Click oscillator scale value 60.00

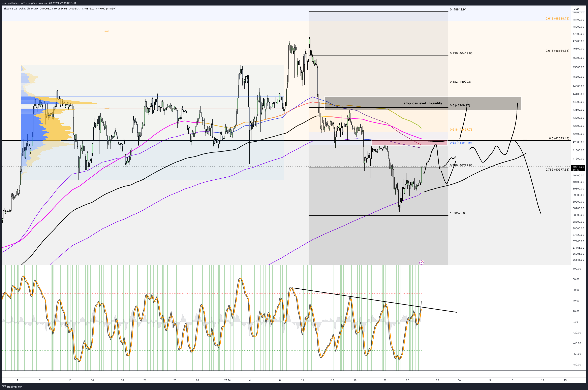(x=576, y=290)
